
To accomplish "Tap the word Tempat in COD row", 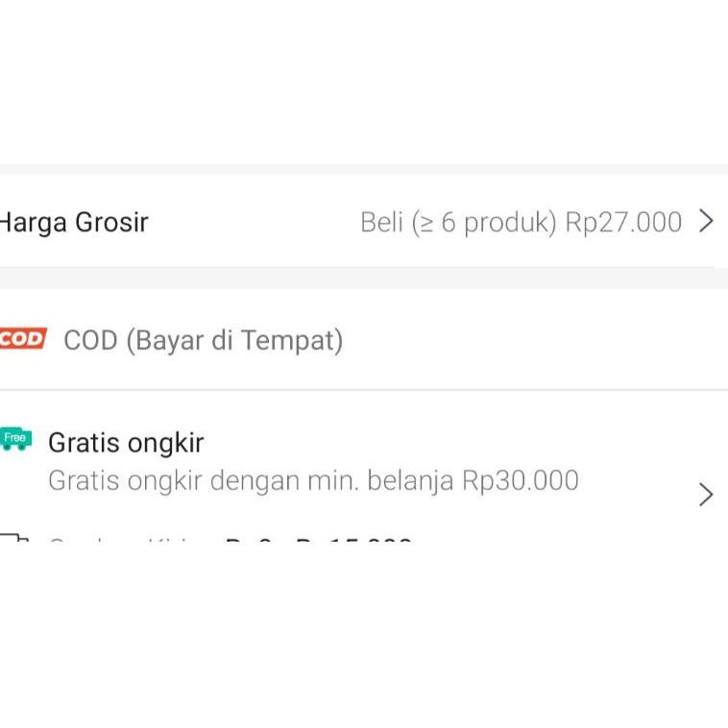I will coord(292,340).
